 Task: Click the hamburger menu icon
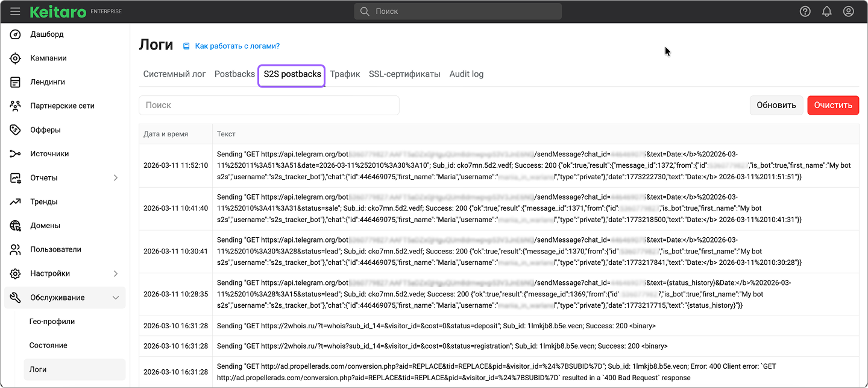16,11
